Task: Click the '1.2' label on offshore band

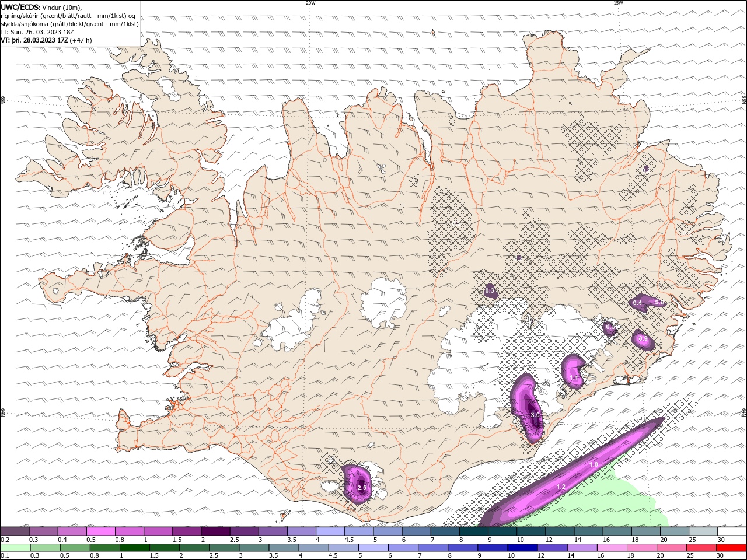Action: [561, 487]
